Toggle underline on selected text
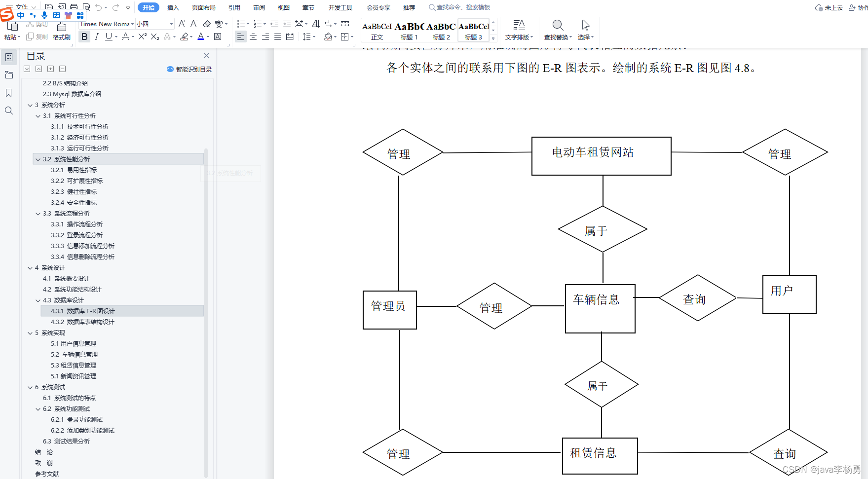This screenshot has height=479, width=868. tap(108, 37)
